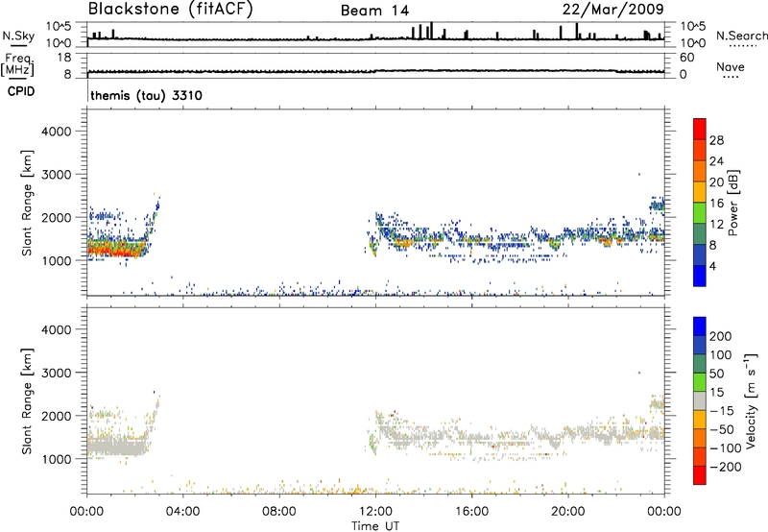Click the "Blackstone (fitACF)" plot title
This screenshot has height=532, width=768.
[171, 9]
